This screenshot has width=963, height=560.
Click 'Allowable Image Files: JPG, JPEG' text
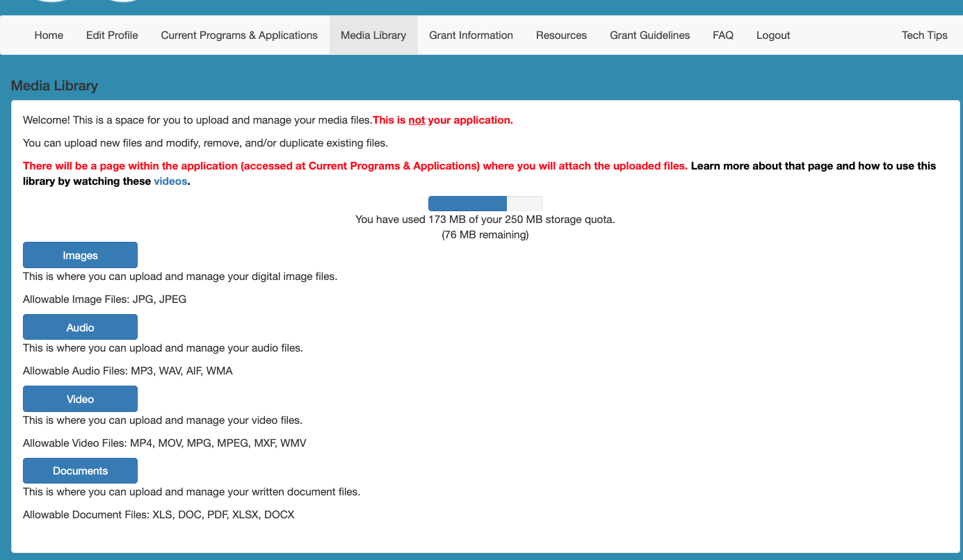pyautogui.click(x=105, y=299)
